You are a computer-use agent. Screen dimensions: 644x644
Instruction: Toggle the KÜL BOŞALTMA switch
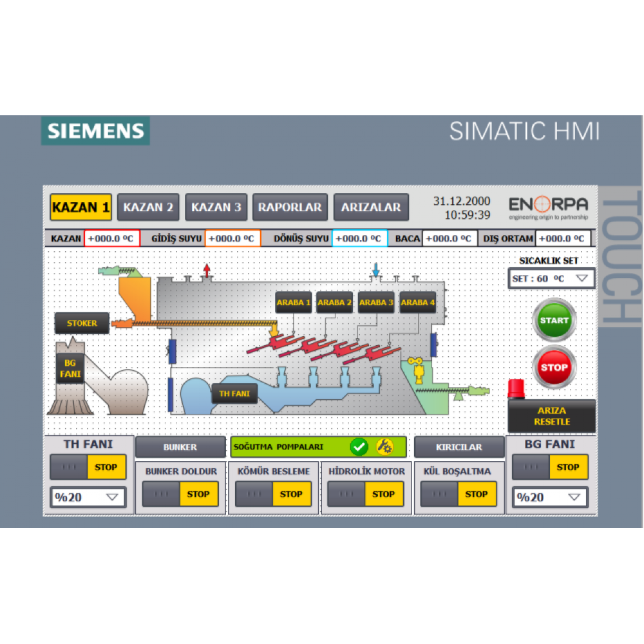459,494
